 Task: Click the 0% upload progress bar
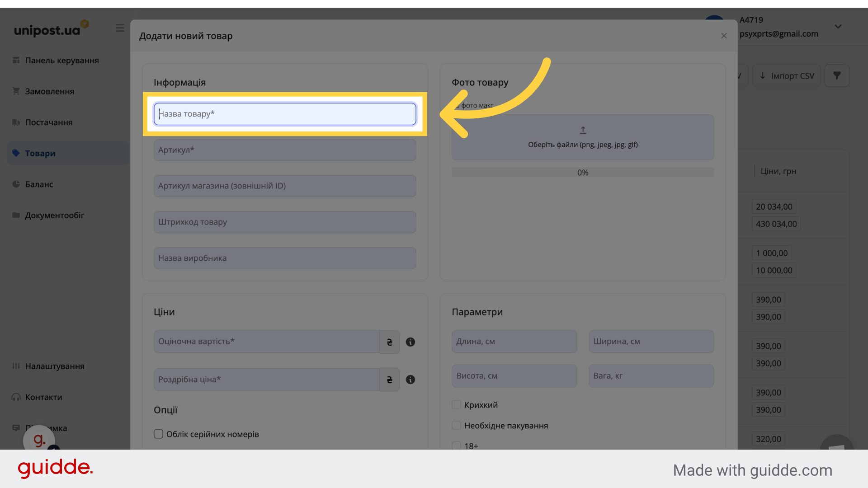(583, 173)
